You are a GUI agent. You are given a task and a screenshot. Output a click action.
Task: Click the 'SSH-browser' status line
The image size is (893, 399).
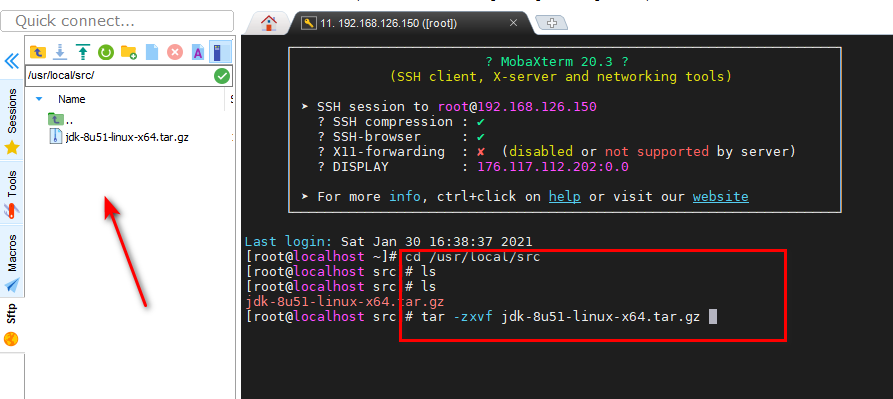point(402,137)
